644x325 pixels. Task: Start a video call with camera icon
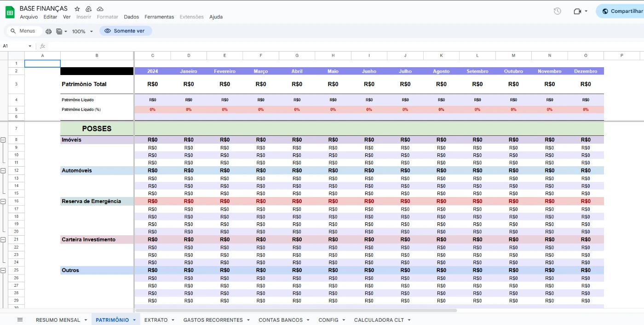[578, 11]
